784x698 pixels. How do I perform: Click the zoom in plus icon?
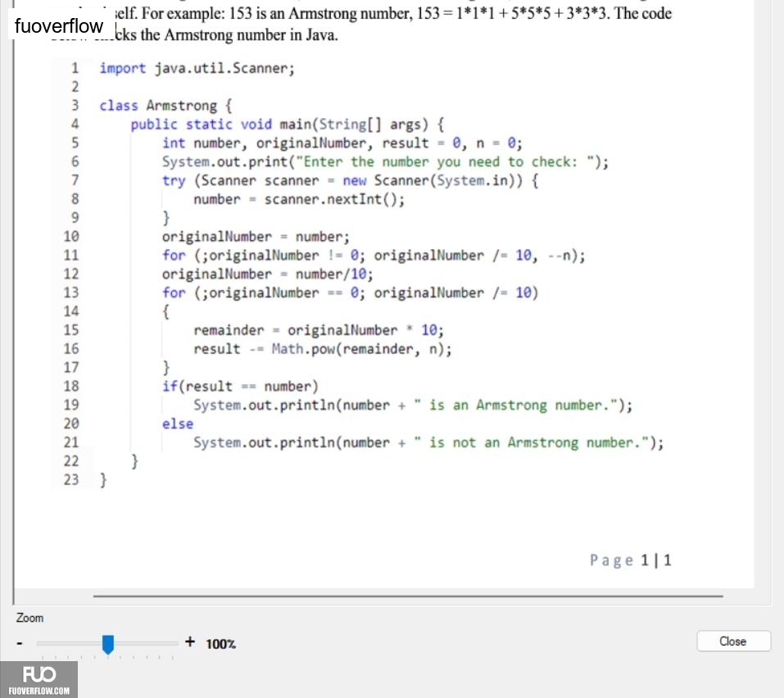click(190, 641)
